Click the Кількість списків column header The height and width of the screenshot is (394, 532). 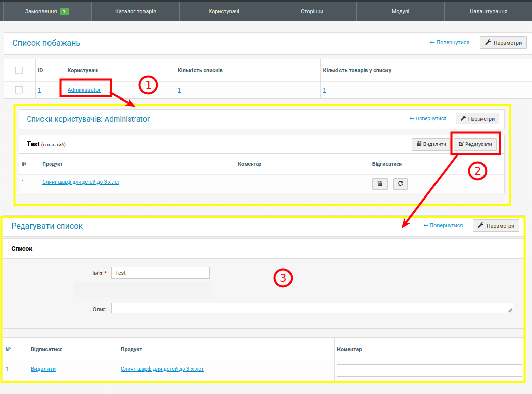click(x=200, y=70)
